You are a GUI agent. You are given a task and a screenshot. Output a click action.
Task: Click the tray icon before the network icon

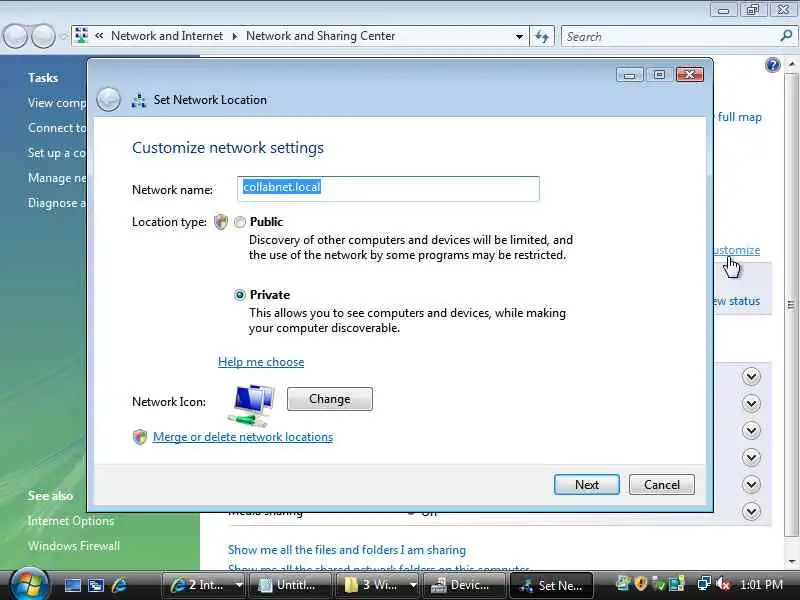676,583
